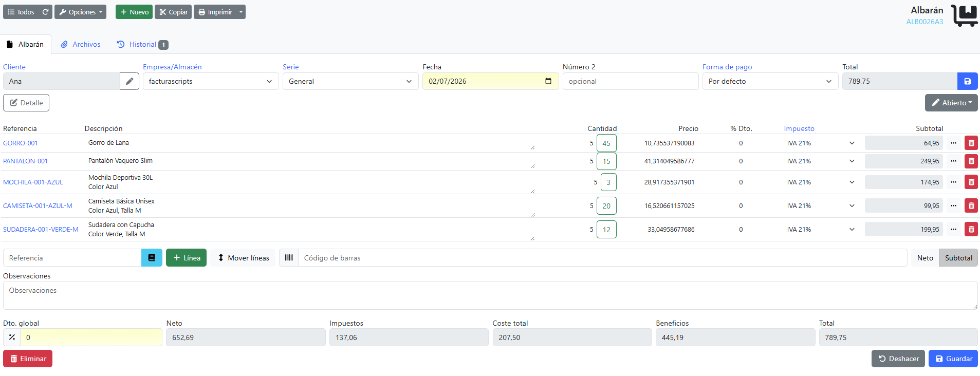Click the barcode icon
Viewport: 980px width, 376px height.
(289, 258)
